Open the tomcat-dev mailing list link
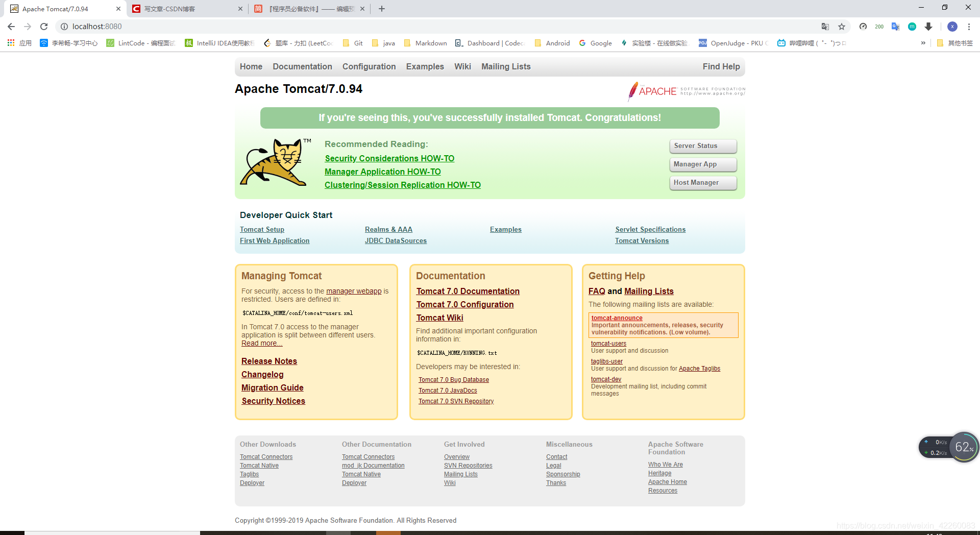The image size is (980, 535). [606, 379]
